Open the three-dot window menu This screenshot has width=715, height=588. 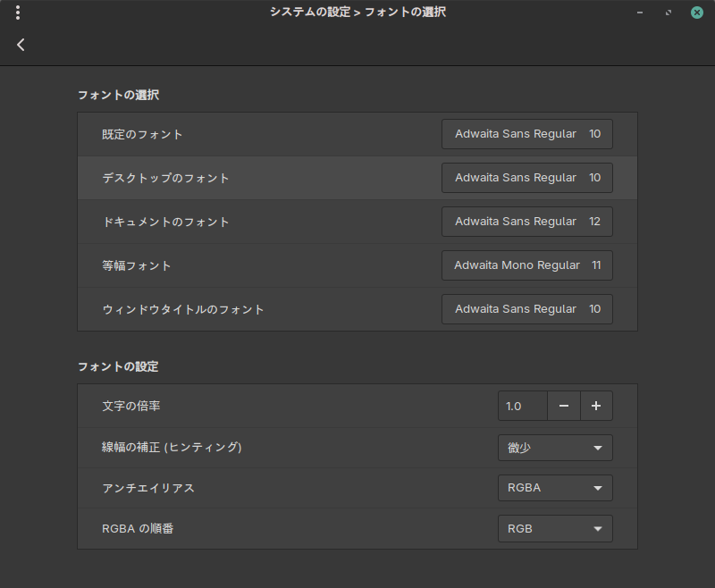point(18,13)
